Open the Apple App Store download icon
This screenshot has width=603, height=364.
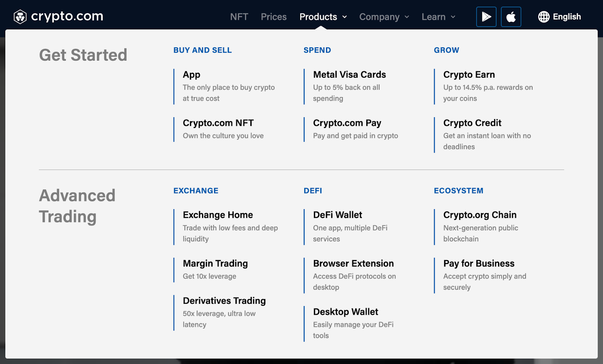point(511,17)
